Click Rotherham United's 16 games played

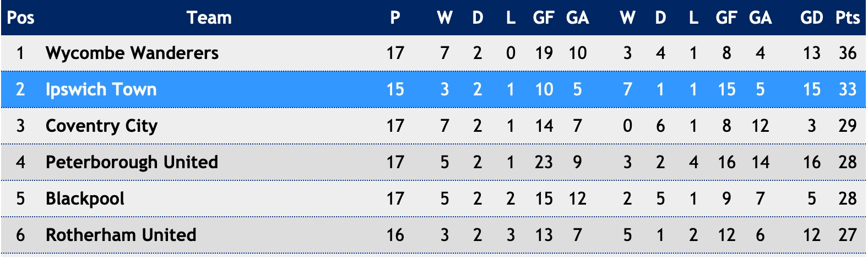click(x=395, y=235)
